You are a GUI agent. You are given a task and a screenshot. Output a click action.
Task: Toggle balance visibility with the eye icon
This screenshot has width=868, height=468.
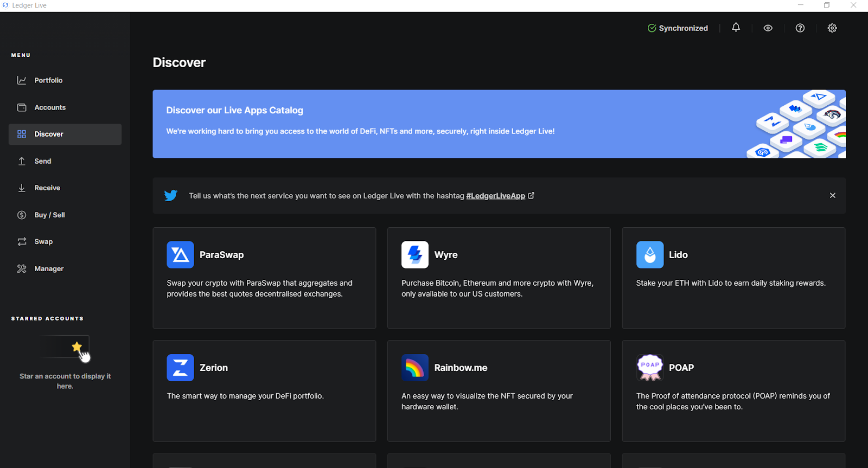pyautogui.click(x=768, y=28)
